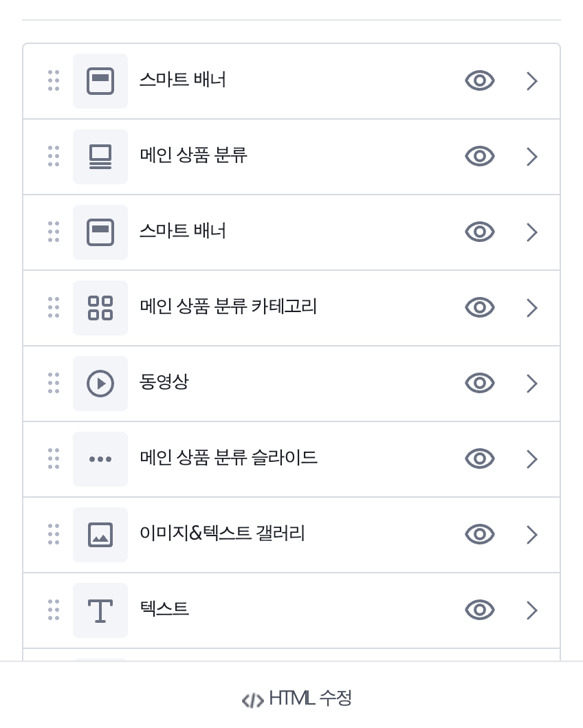Viewport: 583px width, 728px height.
Task: Toggle the eye icon for 텍스트
Action: [479, 610]
